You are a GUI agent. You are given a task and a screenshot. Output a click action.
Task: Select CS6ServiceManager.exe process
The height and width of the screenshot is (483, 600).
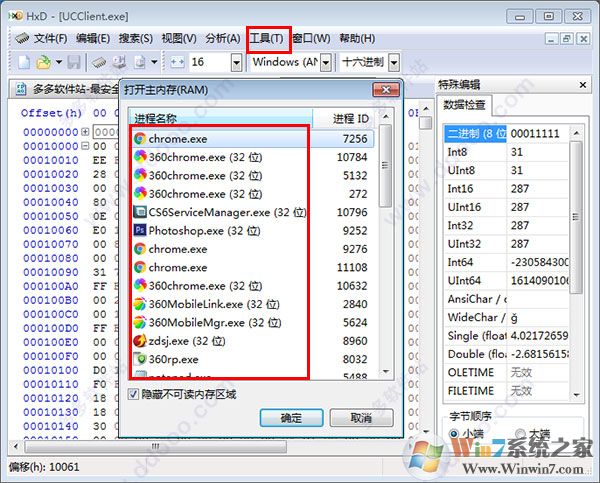(x=251, y=212)
